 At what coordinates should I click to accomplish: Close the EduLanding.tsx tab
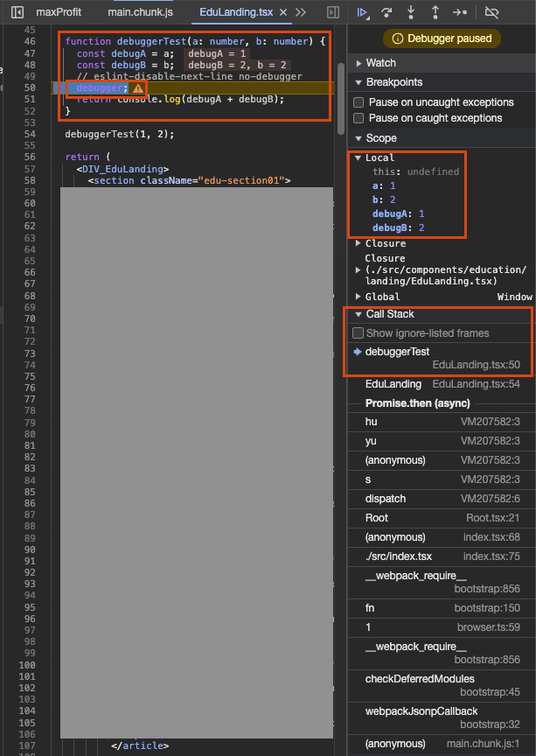click(x=283, y=12)
